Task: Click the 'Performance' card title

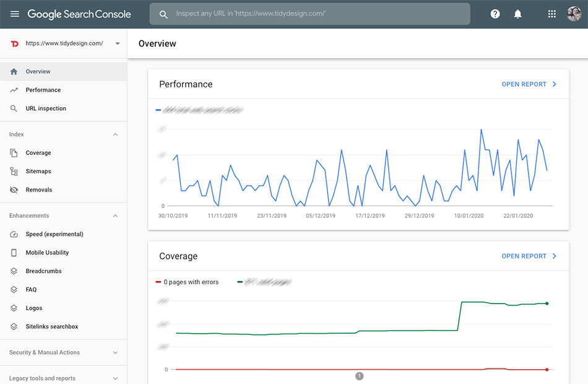Action: point(186,84)
